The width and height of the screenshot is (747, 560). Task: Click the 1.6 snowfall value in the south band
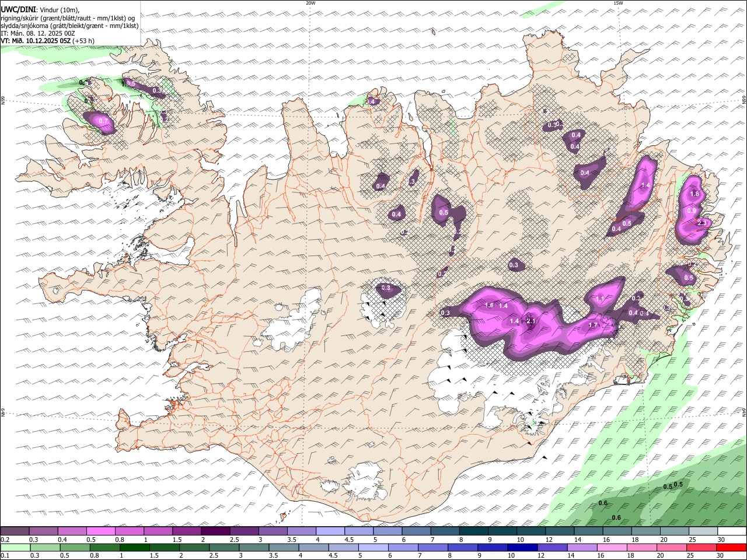coord(490,305)
